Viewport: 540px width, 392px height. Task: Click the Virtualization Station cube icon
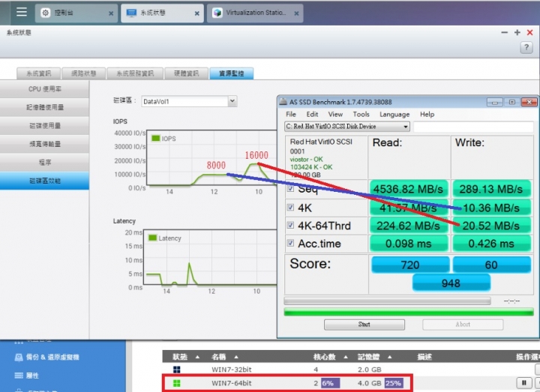217,13
